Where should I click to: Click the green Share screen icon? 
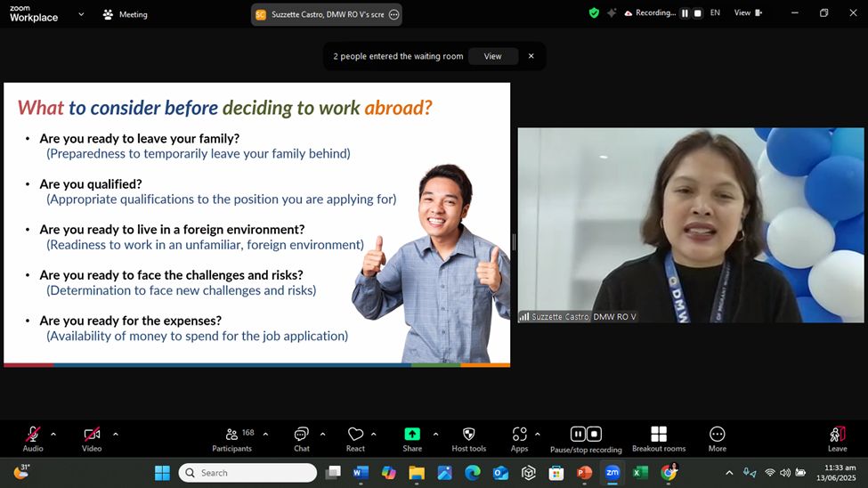412,435
